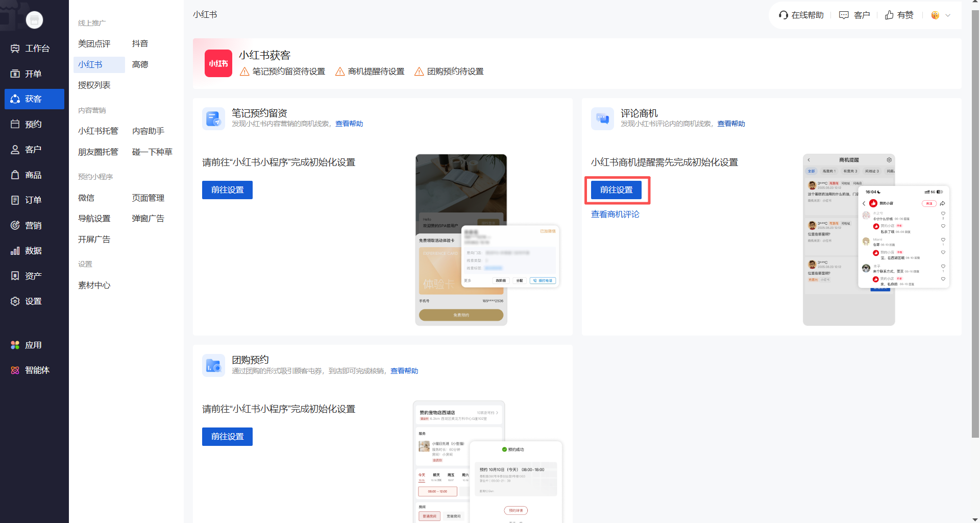Open 素材中心 under 设置
This screenshot has width=980, height=523.
click(94, 285)
